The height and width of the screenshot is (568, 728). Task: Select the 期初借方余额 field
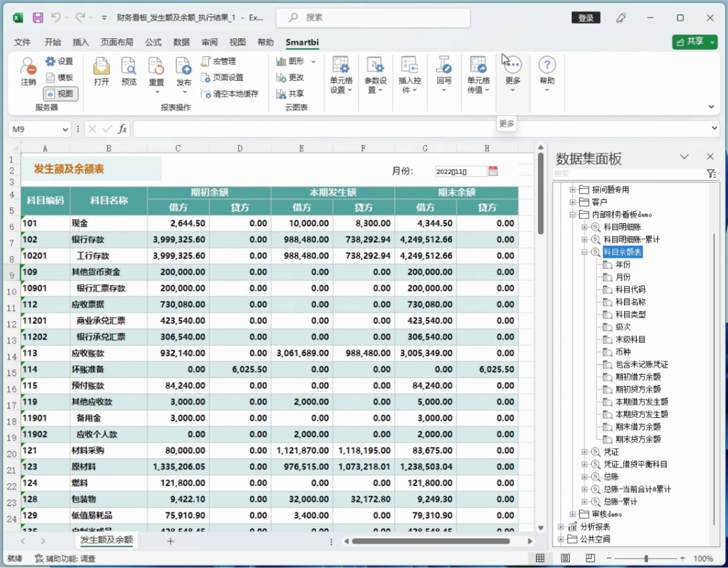(638, 377)
